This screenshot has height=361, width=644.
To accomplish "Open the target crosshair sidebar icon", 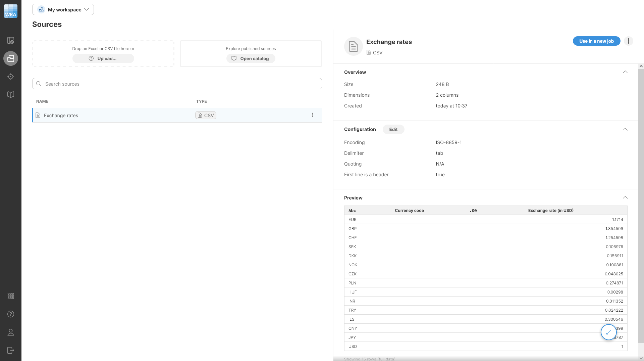I will (x=11, y=77).
